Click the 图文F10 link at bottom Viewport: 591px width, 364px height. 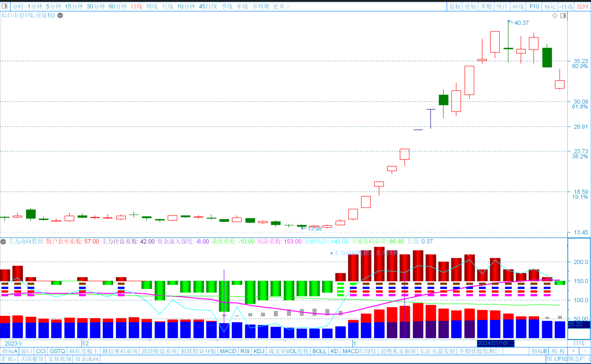click(557, 359)
